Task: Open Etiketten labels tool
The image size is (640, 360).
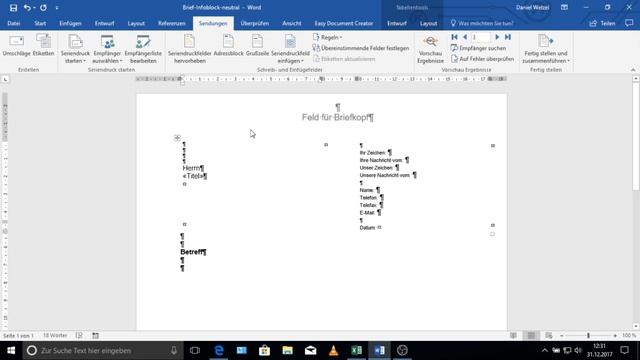Action: click(x=43, y=45)
